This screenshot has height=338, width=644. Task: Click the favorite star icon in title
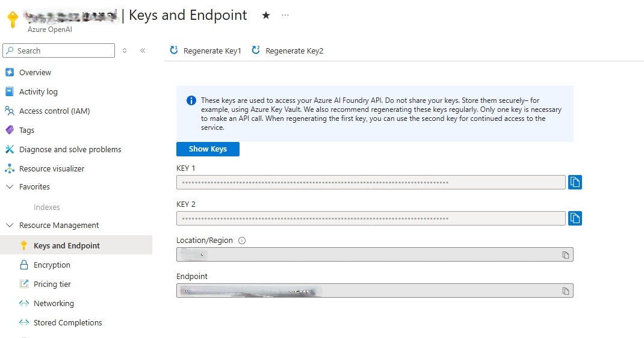coord(266,16)
